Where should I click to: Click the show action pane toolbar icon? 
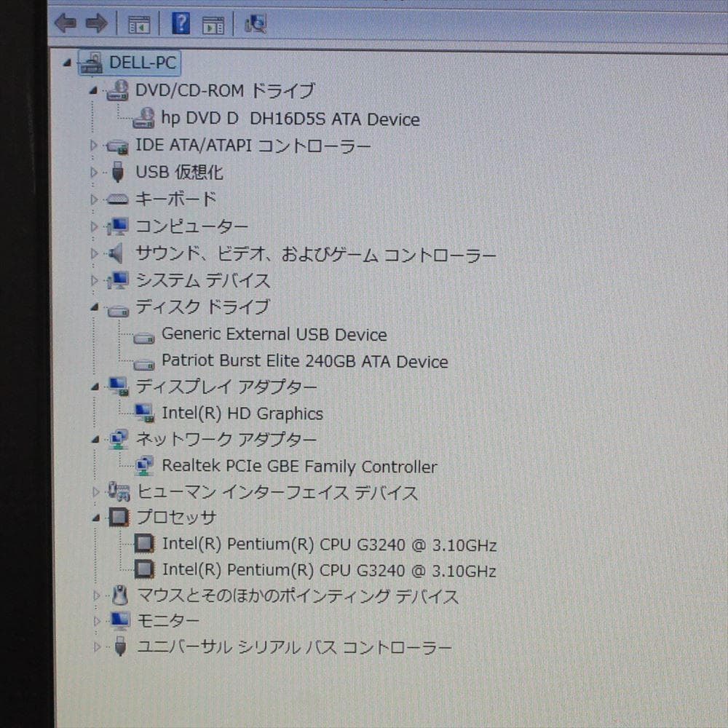213,24
